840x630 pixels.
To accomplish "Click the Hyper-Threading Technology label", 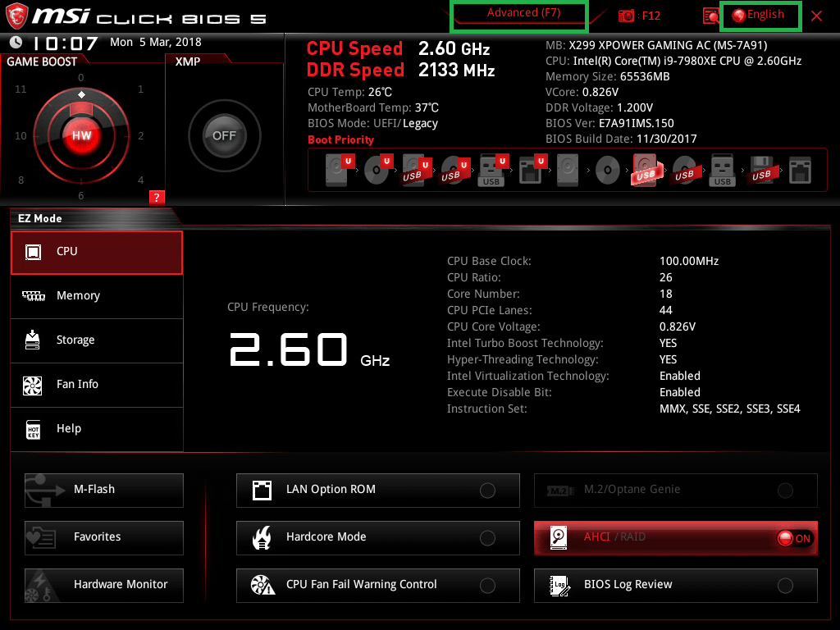I will [523, 359].
